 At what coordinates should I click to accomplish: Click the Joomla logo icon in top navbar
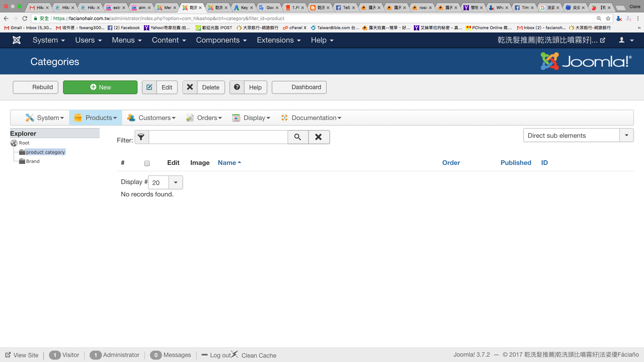(x=16, y=40)
